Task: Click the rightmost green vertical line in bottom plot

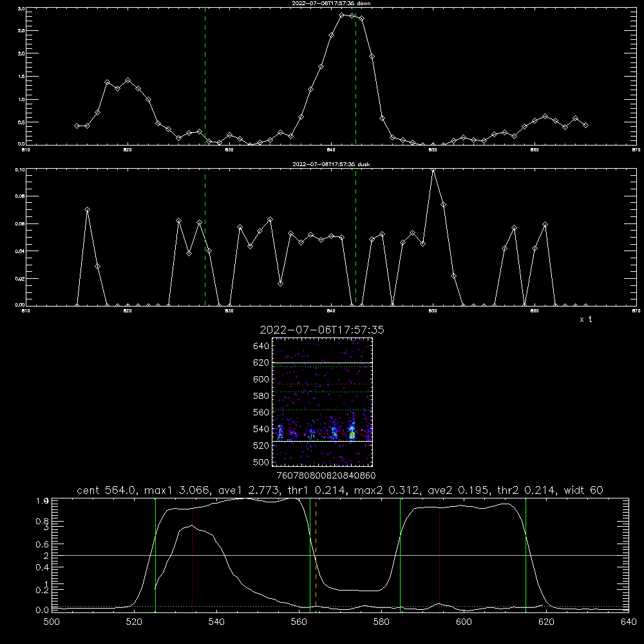Action: [x=526, y=554]
